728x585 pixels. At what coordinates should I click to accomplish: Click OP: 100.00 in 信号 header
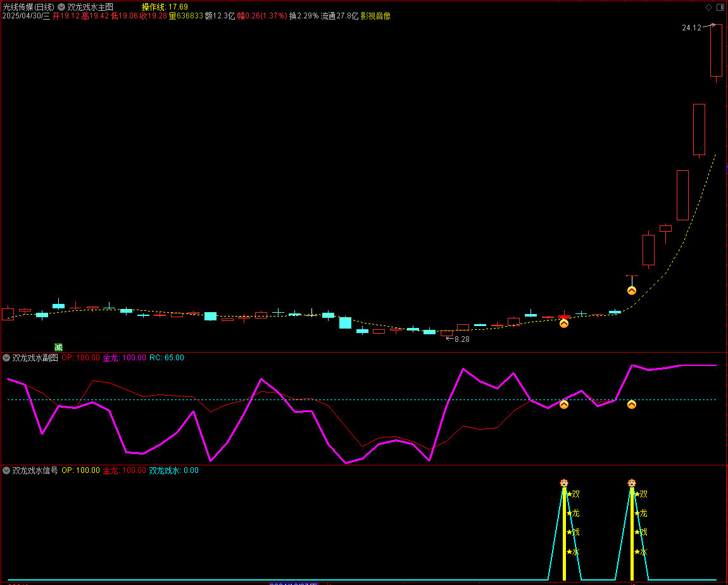(80, 470)
